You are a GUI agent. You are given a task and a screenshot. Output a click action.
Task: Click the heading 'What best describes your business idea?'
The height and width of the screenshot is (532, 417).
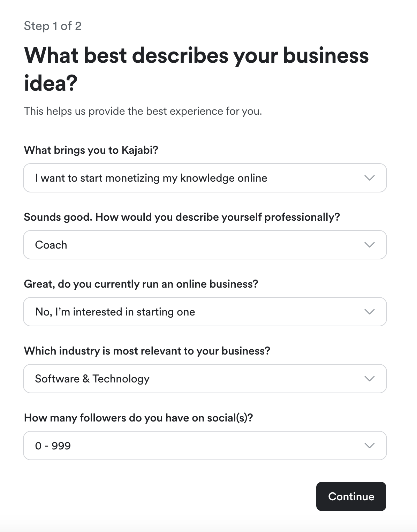pyautogui.click(x=196, y=68)
